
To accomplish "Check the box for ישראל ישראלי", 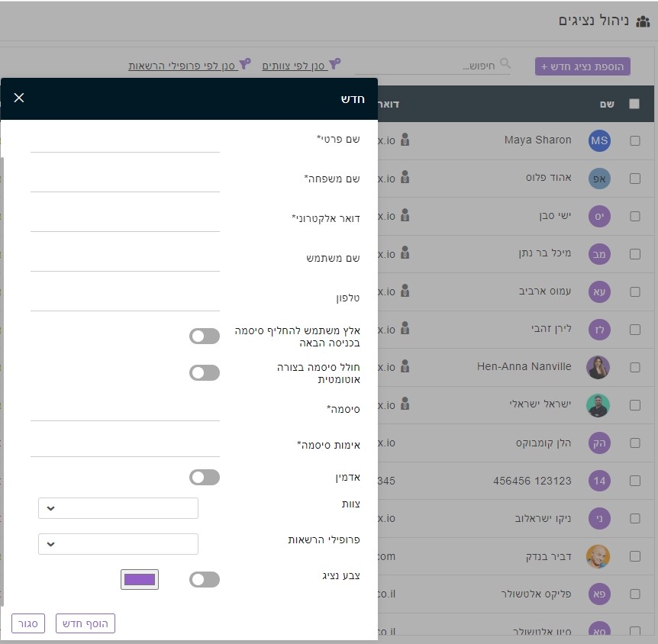I will tap(635, 405).
